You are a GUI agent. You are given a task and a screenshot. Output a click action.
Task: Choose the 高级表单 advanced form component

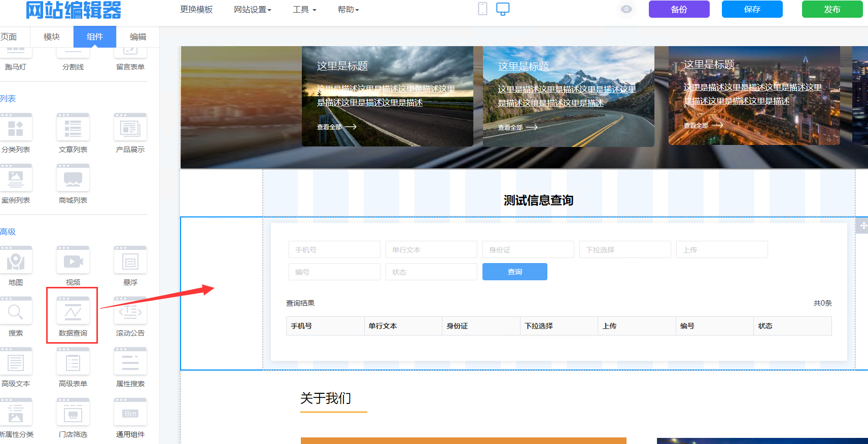coord(73,363)
